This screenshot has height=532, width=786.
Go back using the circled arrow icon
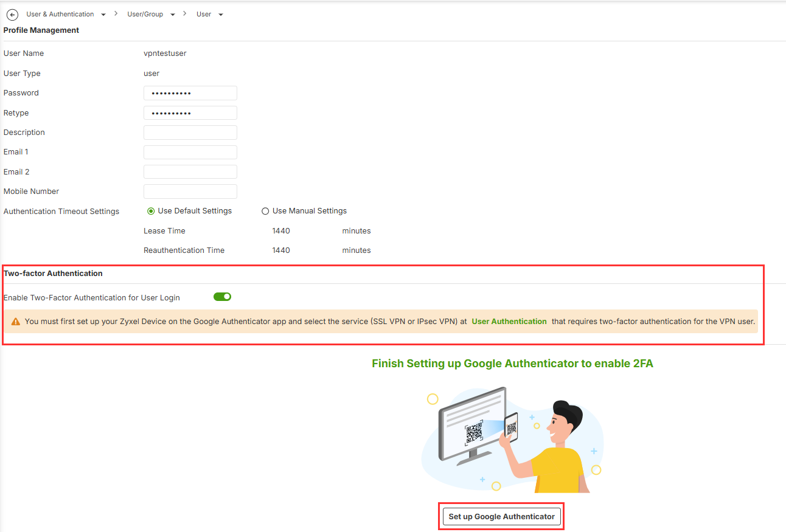pyautogui.click(x=12, y=15)
